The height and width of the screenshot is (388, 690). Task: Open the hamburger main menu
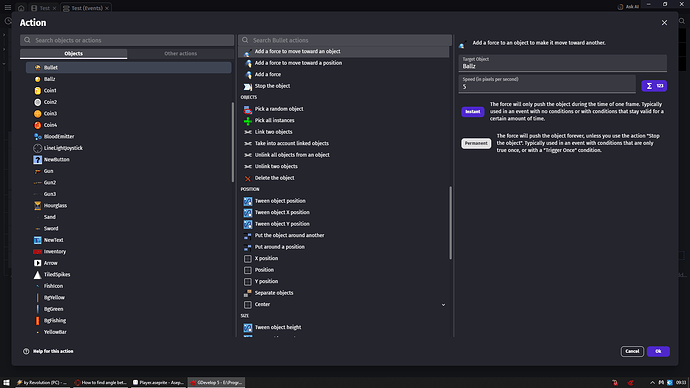tap(7, 7)
